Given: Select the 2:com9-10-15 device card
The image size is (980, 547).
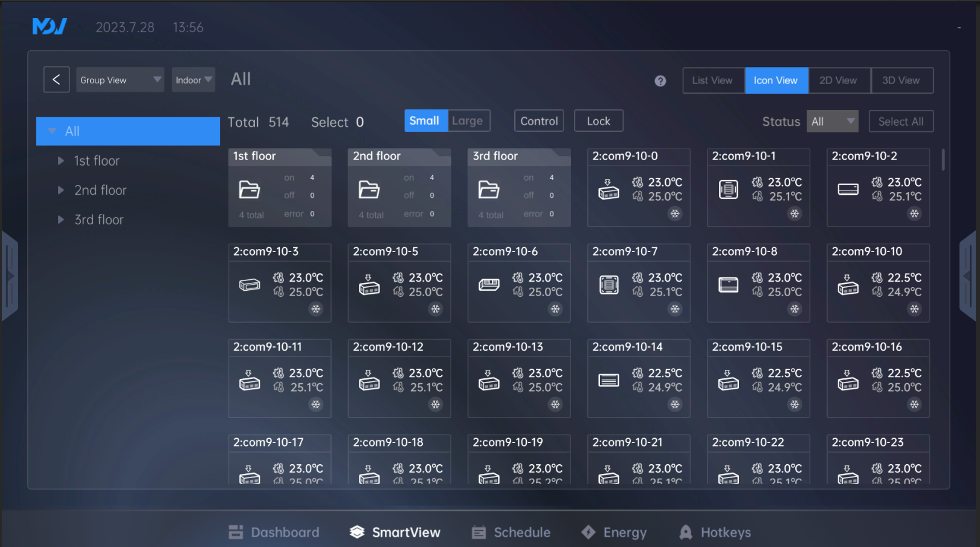Looking at the screenshot, I should point(758,378).
